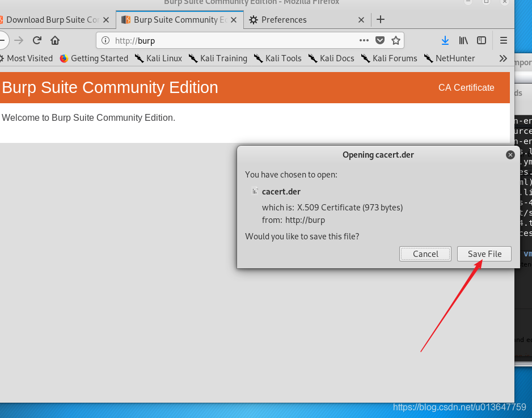Open the NetHunter bookmark
The height and width of the screenshot is (418, 532).
tap(450, 58)
